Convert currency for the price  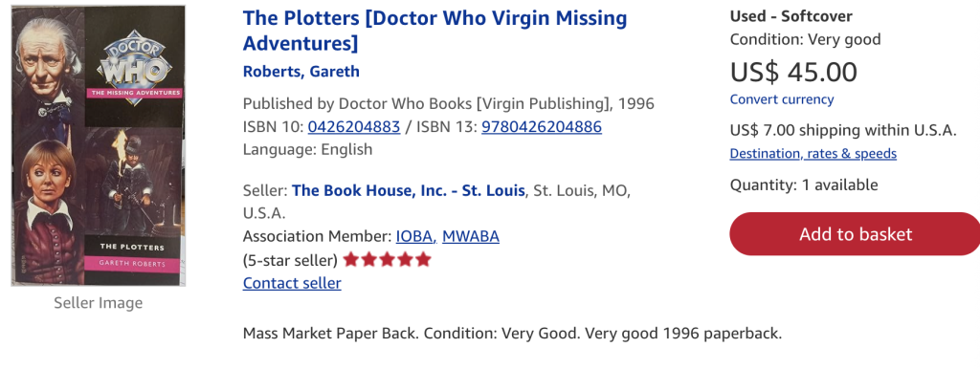[x=782, y=99]
